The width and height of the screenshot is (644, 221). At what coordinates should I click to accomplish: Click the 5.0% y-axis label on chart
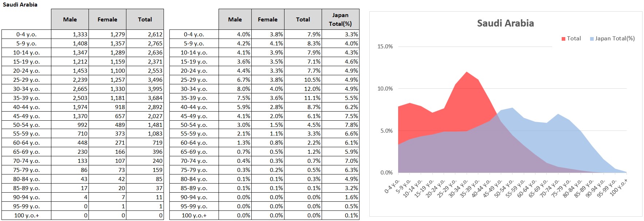386,131
